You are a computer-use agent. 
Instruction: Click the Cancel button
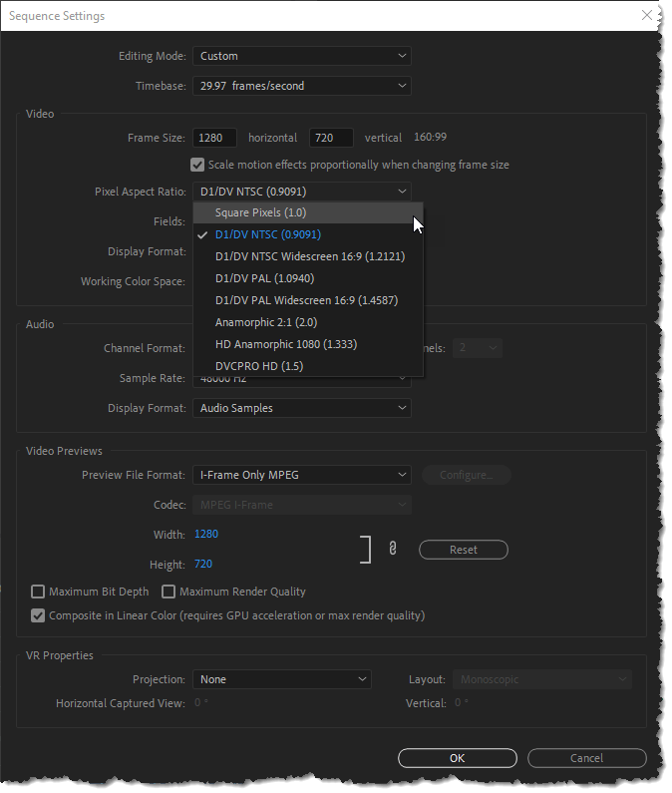point(586,758)
